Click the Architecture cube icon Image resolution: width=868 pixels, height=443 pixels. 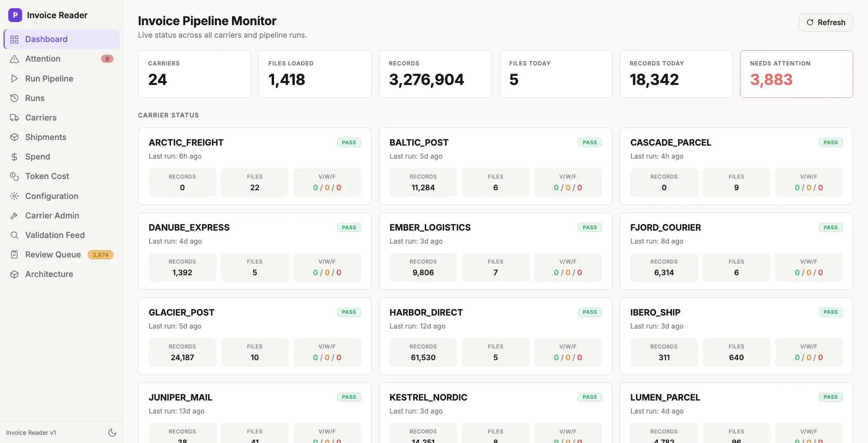14,274
